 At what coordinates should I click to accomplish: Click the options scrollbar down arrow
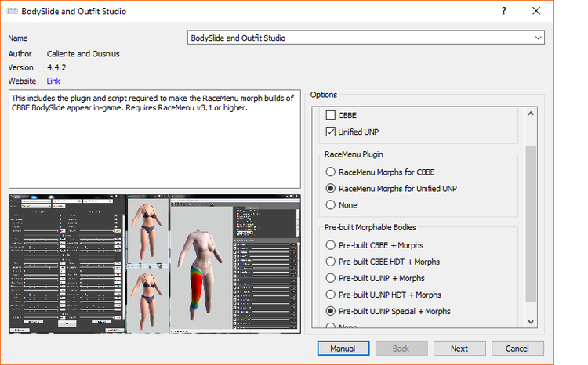(531, 322)
